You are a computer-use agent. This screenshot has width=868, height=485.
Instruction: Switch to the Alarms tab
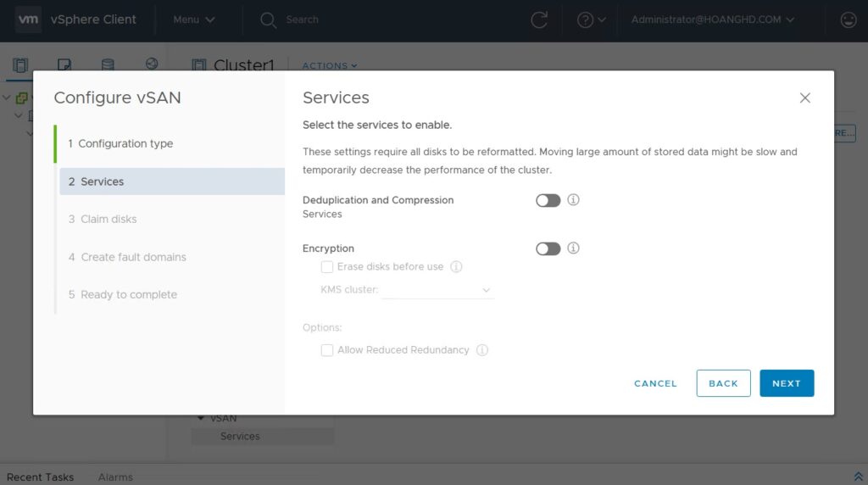pyautogui.click(x=115, y=477)
